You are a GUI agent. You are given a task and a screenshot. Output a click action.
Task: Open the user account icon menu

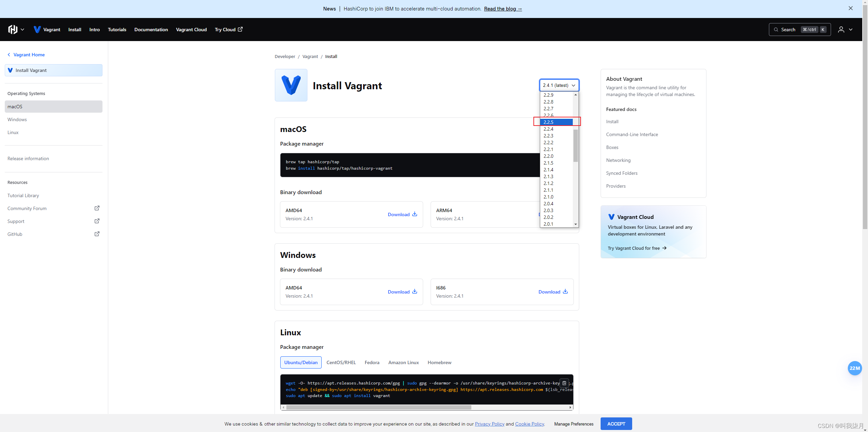pos(841,30)
